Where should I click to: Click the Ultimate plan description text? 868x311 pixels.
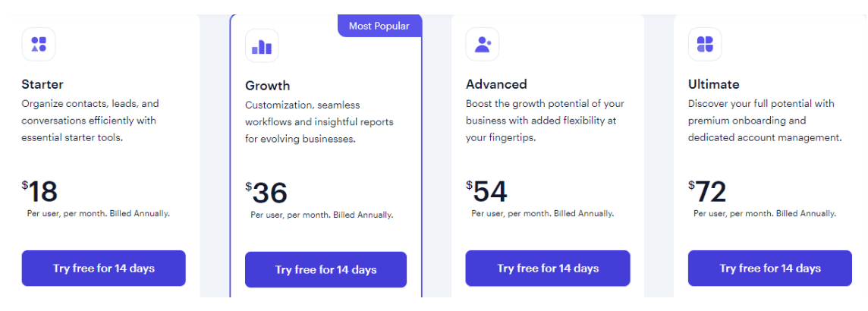(765, 120)
